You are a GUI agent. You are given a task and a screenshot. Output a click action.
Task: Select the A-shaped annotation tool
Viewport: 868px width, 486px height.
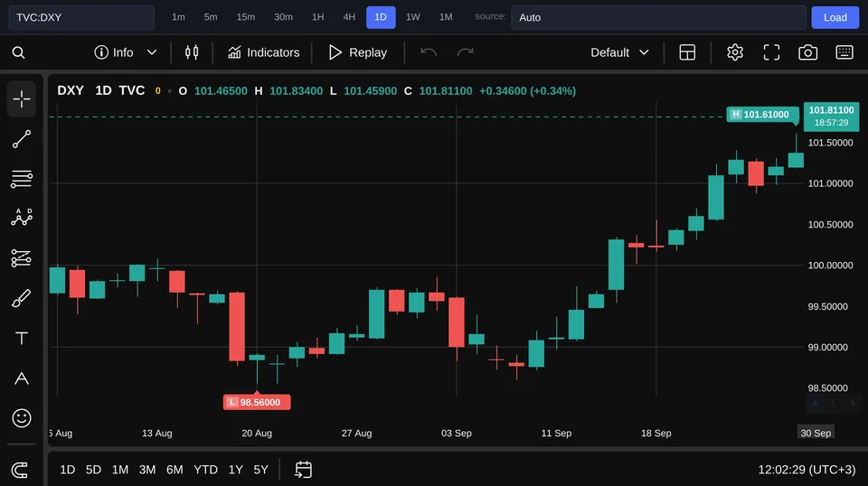22,379
